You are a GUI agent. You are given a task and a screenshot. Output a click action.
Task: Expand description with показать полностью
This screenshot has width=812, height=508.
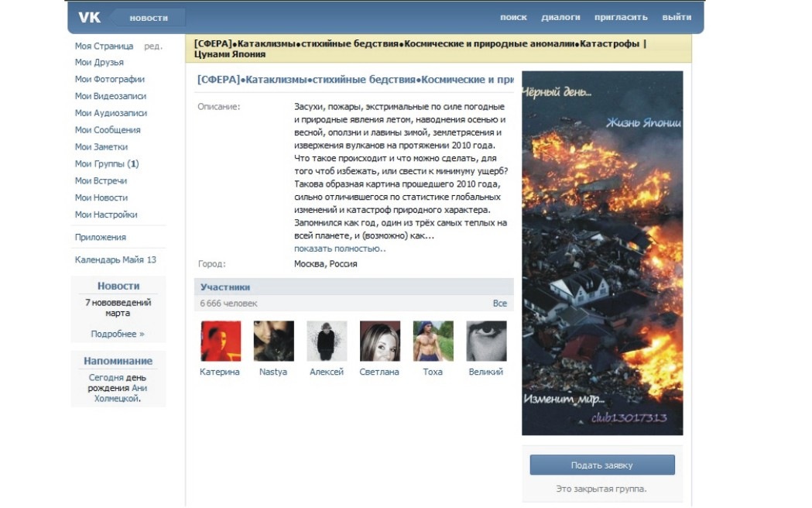(339, 249)
